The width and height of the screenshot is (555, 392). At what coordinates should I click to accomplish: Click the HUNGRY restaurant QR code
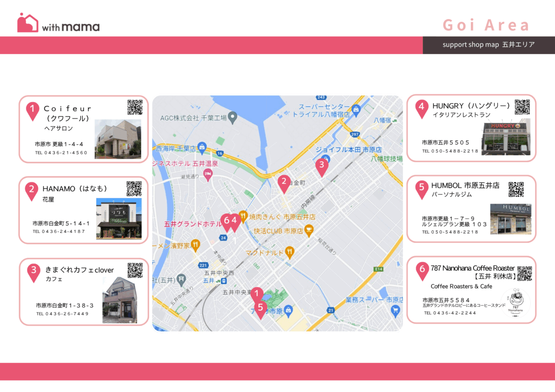point(522,107)
